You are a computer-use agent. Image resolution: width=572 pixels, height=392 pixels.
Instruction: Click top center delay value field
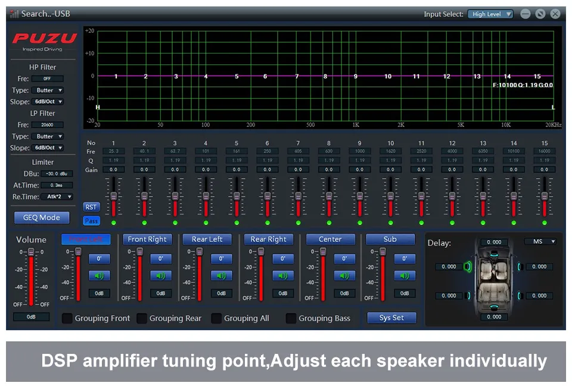pyautogui.click(x=494, y=242)
